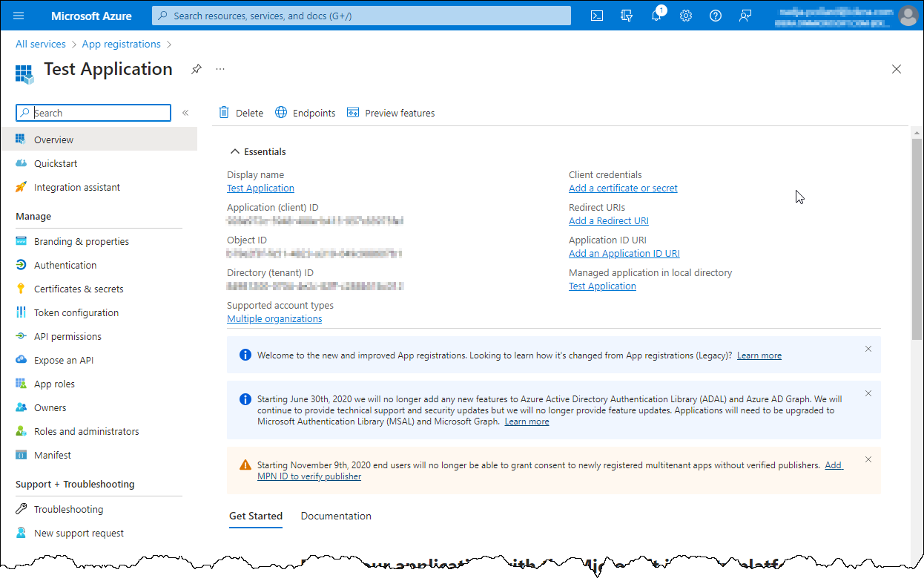Switch to the Documentation tab
This screenshot has width=924, height=584.
336,516
